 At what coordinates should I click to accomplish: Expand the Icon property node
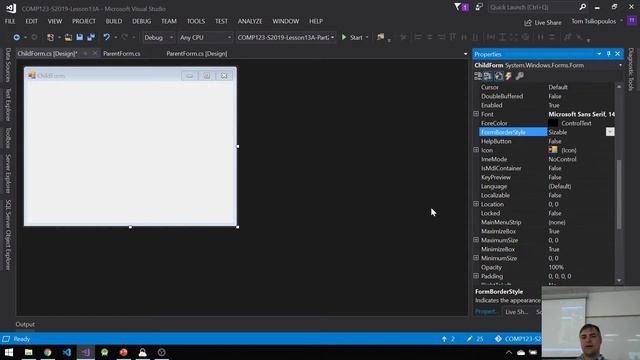tap(476, 150)
